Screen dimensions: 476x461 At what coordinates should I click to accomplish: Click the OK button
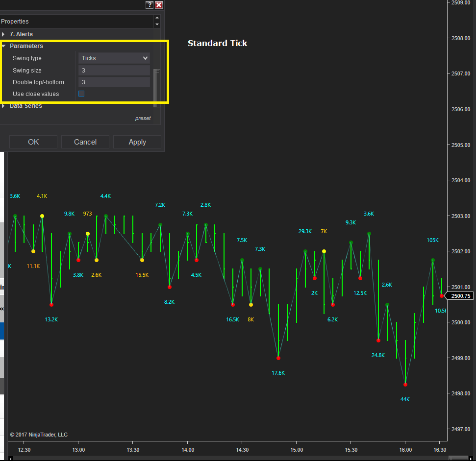pos(33,142)
